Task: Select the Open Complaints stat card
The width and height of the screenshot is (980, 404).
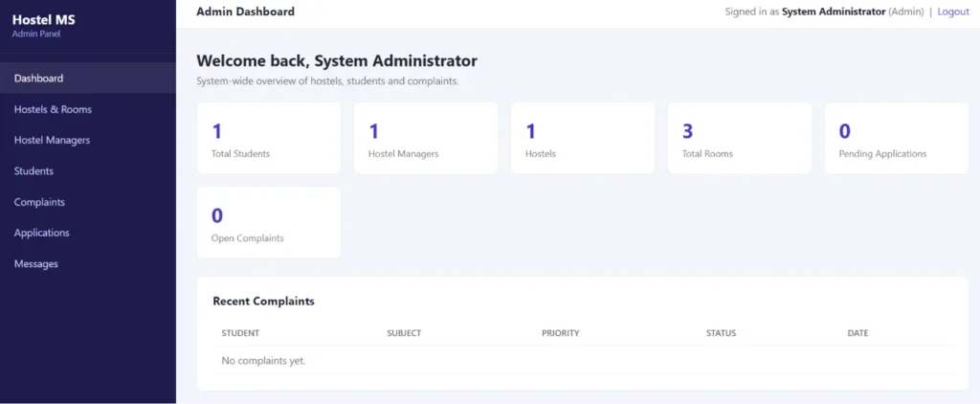Action: click(269, 223)
